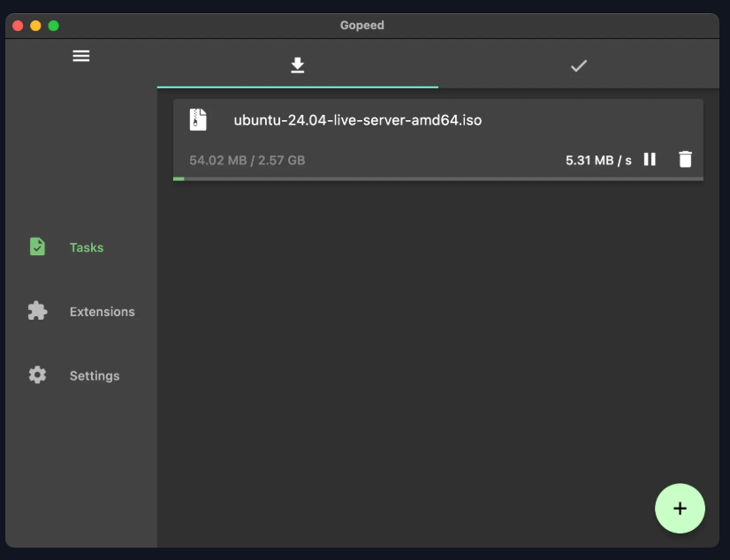Open Settings via its text label
730x560 pixels.
click(x=95, y=375)
